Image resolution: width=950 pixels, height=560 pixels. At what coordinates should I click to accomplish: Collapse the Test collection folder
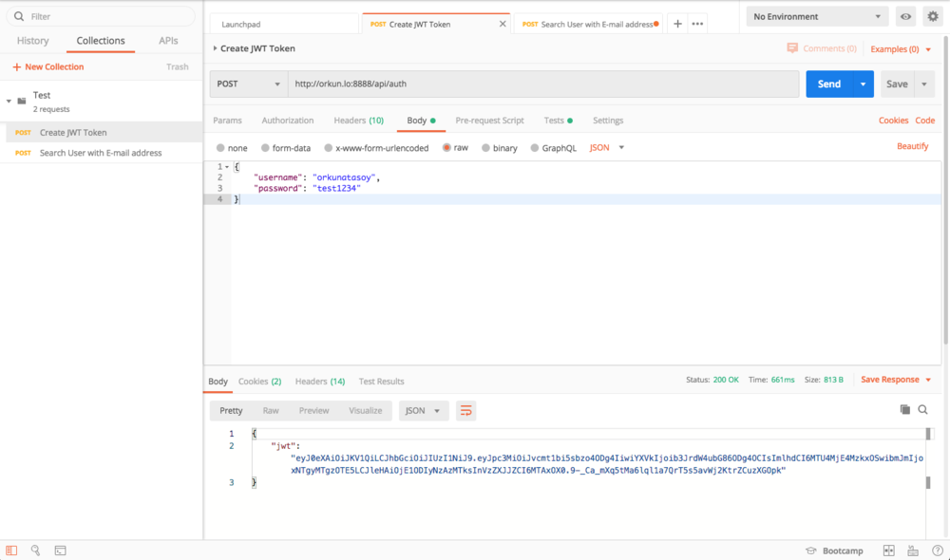pyautogui.click(x=9, y=101)
